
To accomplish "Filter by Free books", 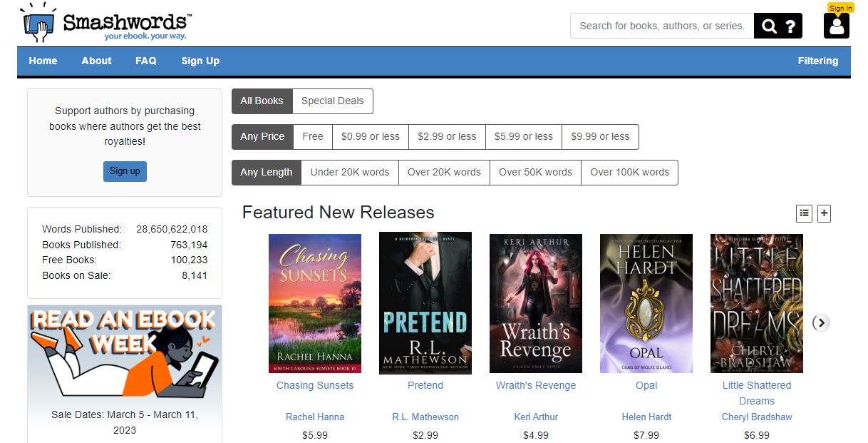I will [313, 137].
